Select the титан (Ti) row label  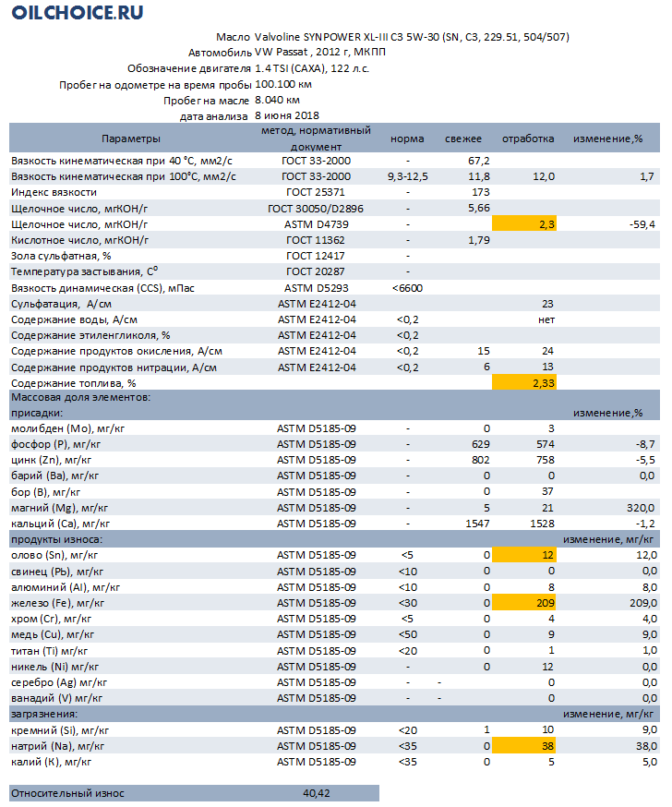(50, 651)
